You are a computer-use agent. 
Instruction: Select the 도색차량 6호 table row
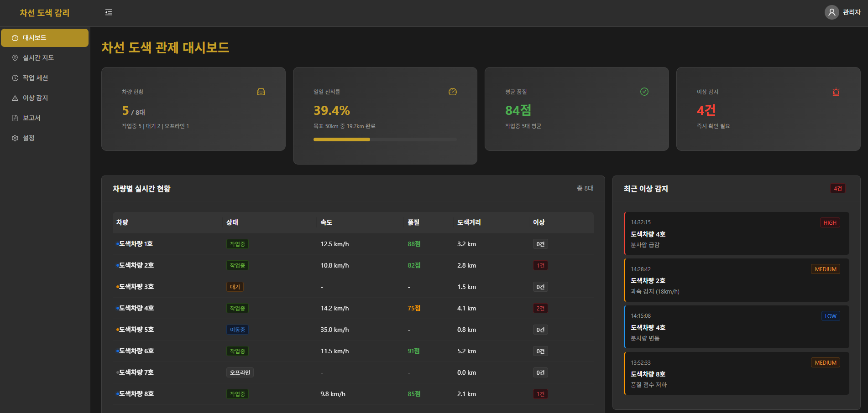pos(353,351)
